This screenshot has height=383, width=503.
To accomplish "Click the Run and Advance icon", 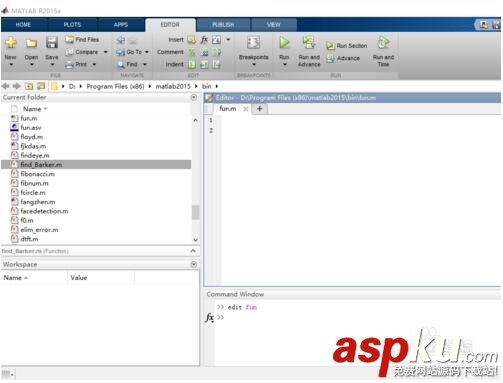I will pyautogui.click(x=309, y=43).
